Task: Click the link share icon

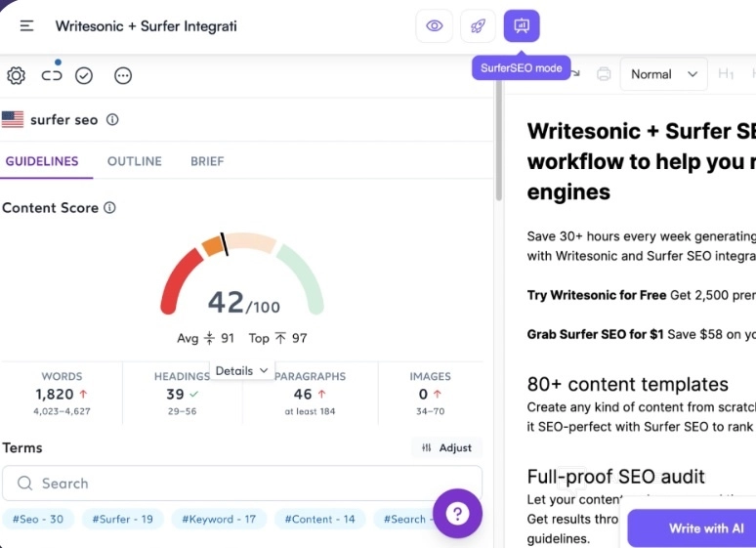Action: tap(52, 75)
